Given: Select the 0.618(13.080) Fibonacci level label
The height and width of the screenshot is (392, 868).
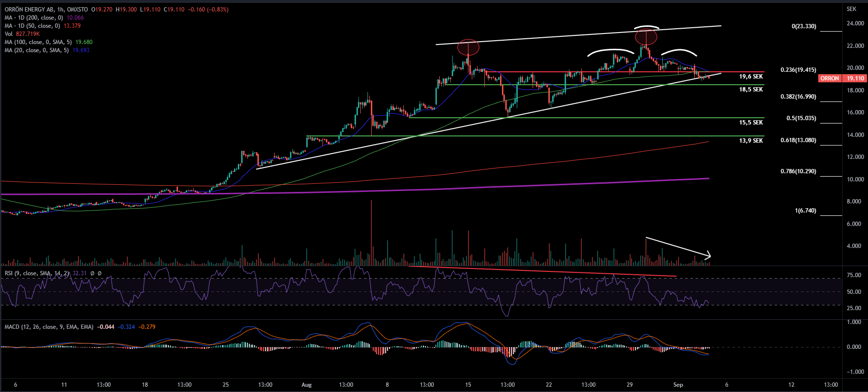Looking at the screenshot, I should [798, 140].
